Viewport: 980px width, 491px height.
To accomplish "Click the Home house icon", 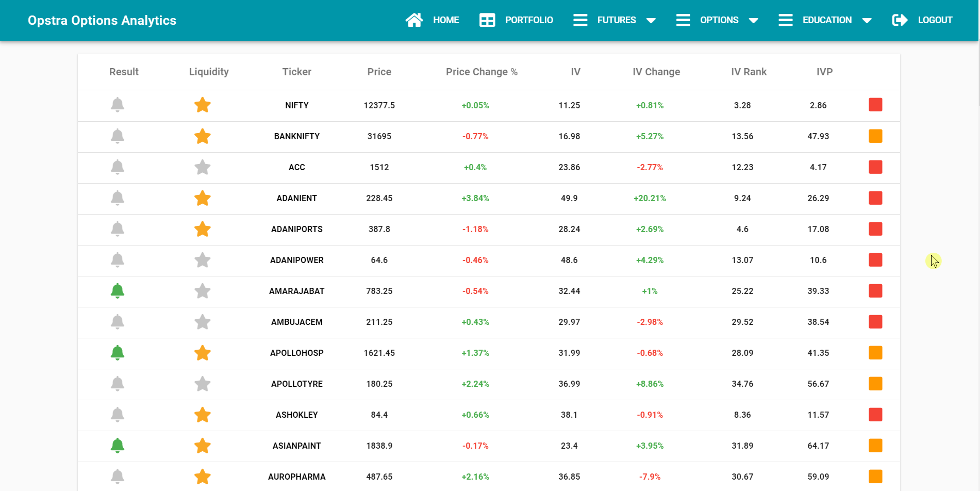I will pos(414,20).
